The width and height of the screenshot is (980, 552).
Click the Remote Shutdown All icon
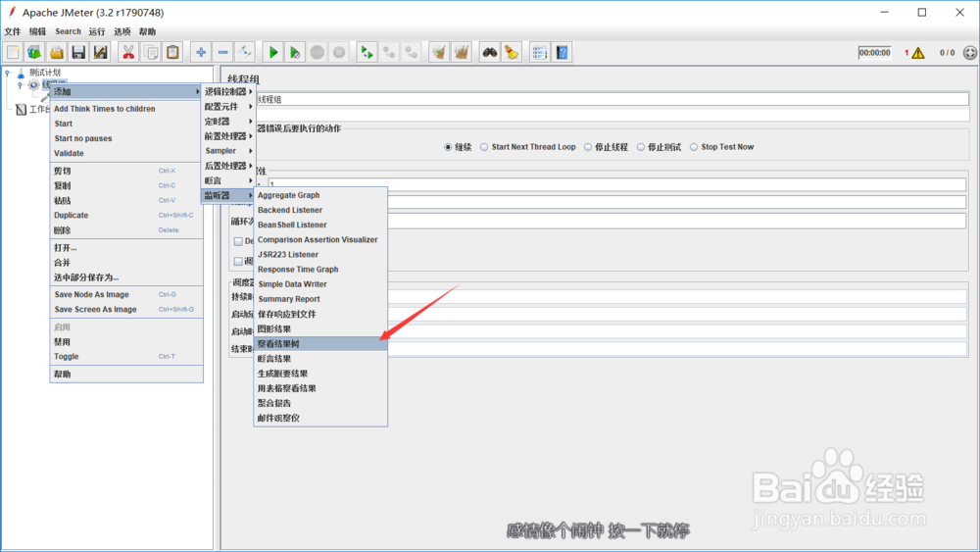pos(412,53)
